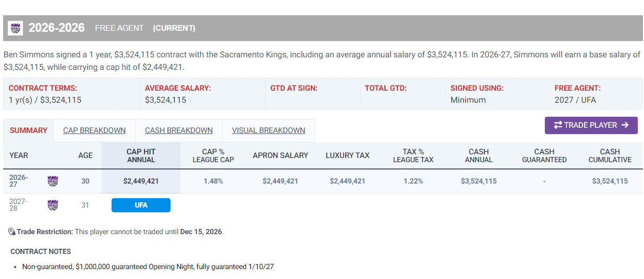Click the Kings logo in the contract header
This screenshot has width=644, height=279.
click(15, 28)
